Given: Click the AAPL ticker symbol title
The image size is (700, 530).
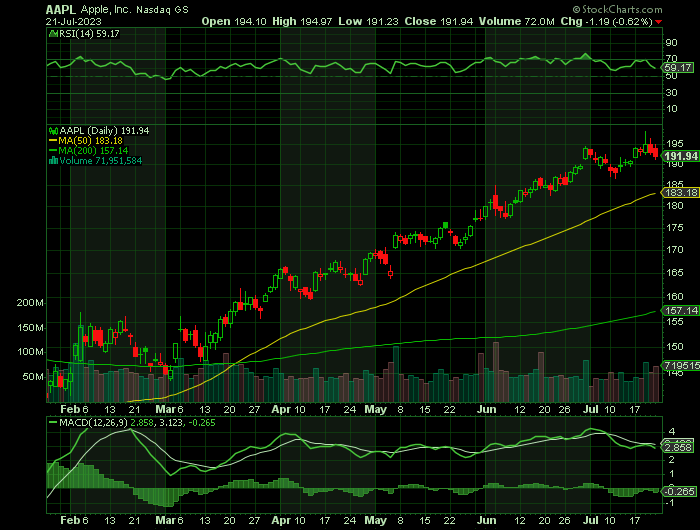Looking at the screenshot, I should (x=61, y=9).
